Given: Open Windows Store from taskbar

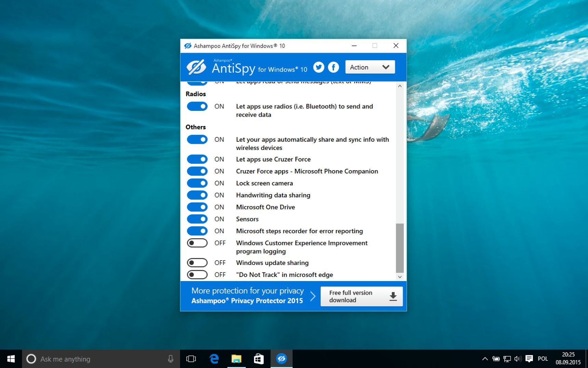Looking at the screenshot, I should 259,359.
